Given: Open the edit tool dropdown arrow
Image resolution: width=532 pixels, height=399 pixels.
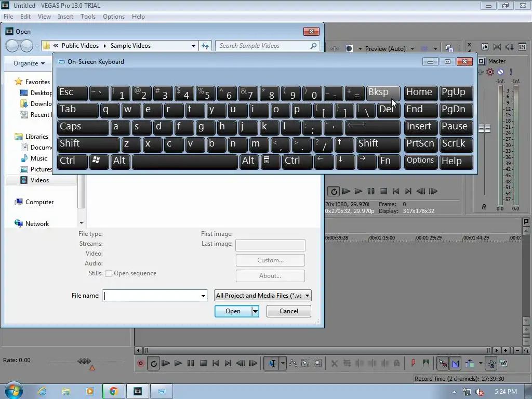Looking at the screenshot, I should click(283, 363).
